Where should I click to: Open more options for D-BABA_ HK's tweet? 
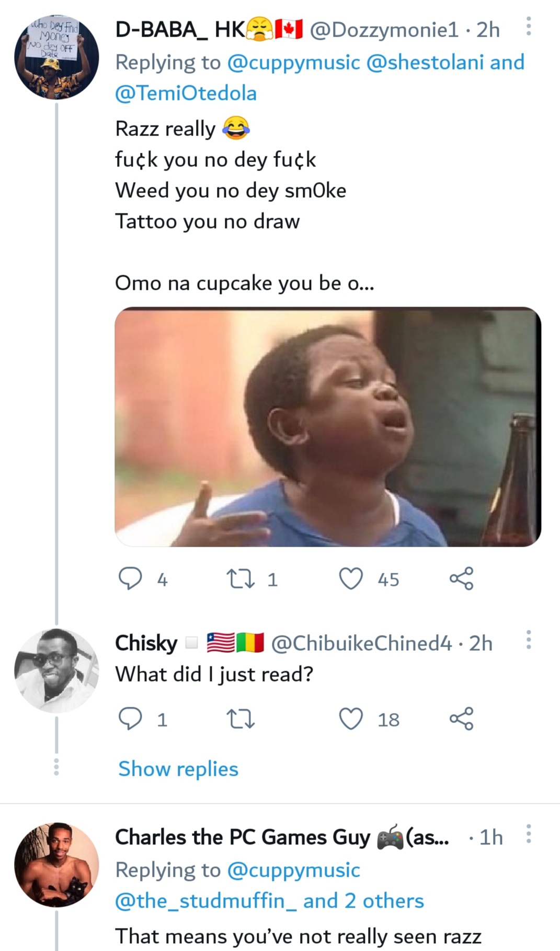point(529,26)
